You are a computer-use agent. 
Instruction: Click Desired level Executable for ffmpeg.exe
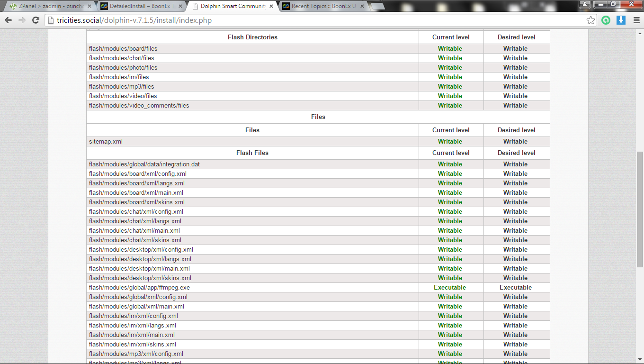click(x=516, y=287)
